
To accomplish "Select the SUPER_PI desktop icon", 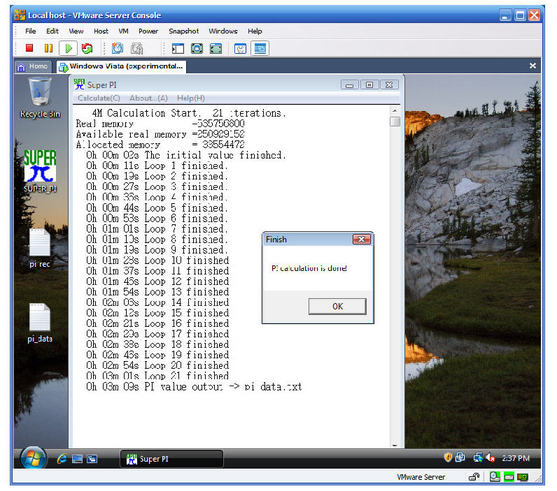I will (40, 171).
